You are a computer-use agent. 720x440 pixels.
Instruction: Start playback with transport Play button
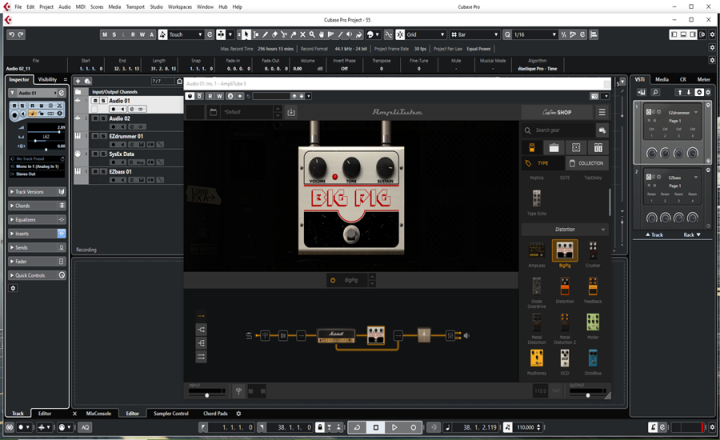(394, 428)
